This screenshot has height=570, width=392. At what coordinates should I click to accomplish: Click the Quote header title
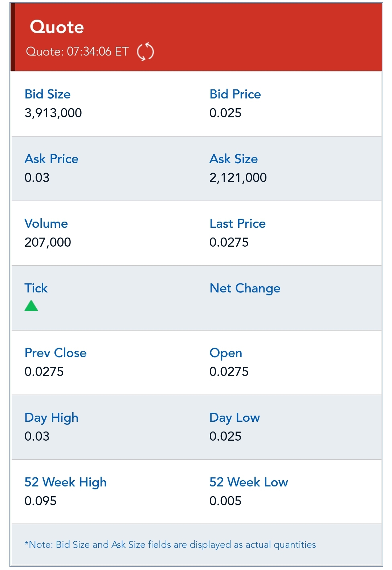(x=57, y=27)
